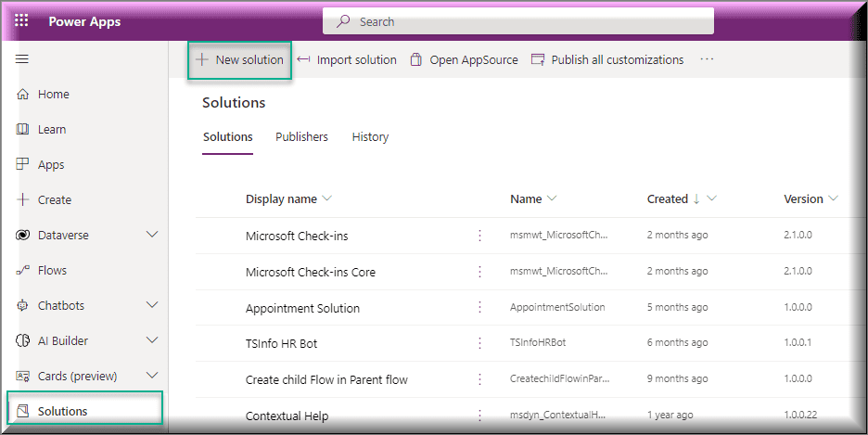Expand the Chatbots section chevron
This screenshot has height=435, width=868.
[x=152, y=305]
